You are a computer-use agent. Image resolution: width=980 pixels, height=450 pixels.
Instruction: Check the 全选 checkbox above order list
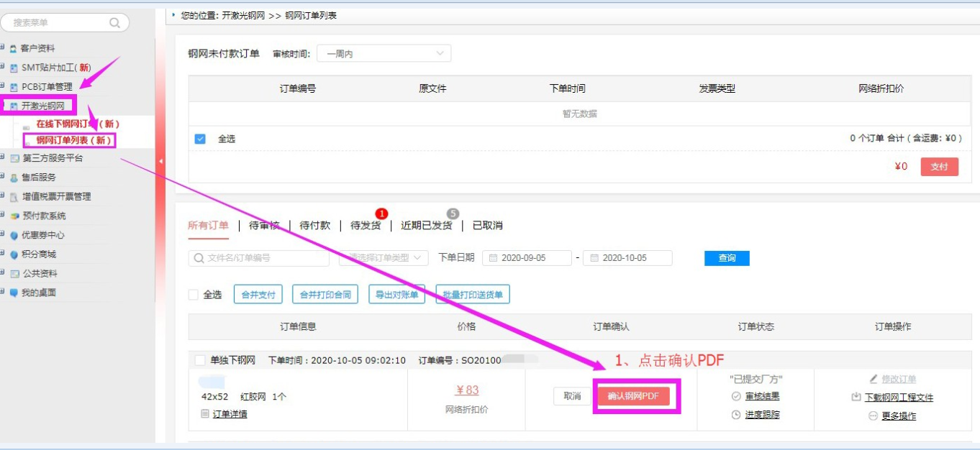point(193,295)
